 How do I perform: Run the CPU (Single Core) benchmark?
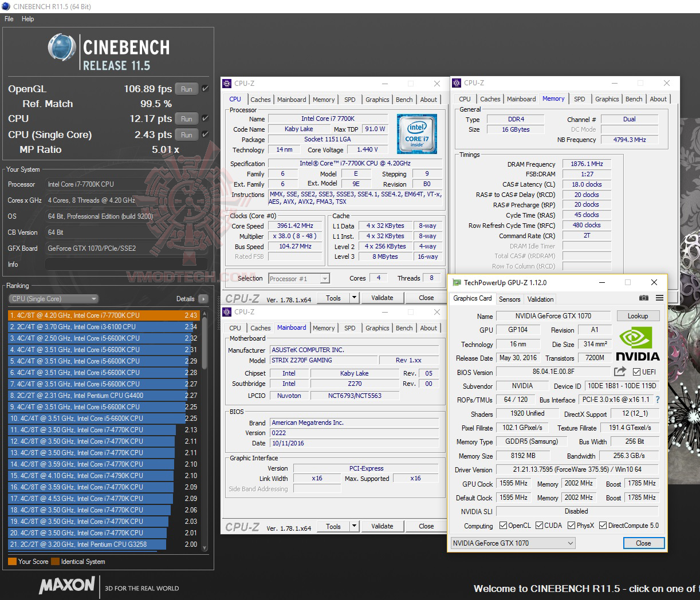pos(187,135)
